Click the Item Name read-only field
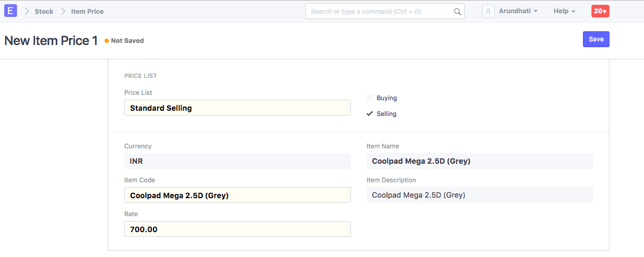 (479, 161)
